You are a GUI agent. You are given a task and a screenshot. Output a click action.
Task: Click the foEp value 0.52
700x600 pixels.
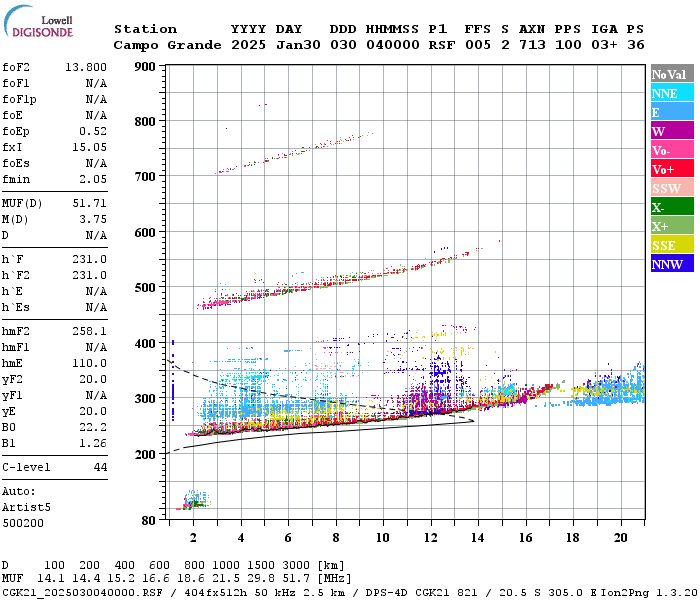[93, 131]
